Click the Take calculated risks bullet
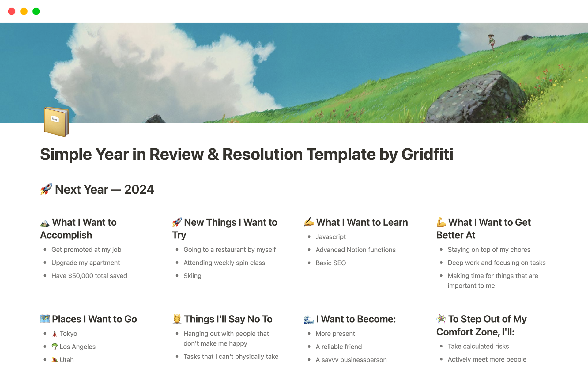588x368 pixels. tap(478, 346)
